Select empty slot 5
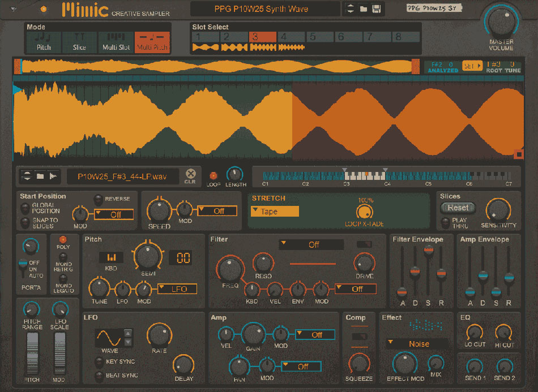The width and height of the screenshot is (538, 392). point(320,37)
